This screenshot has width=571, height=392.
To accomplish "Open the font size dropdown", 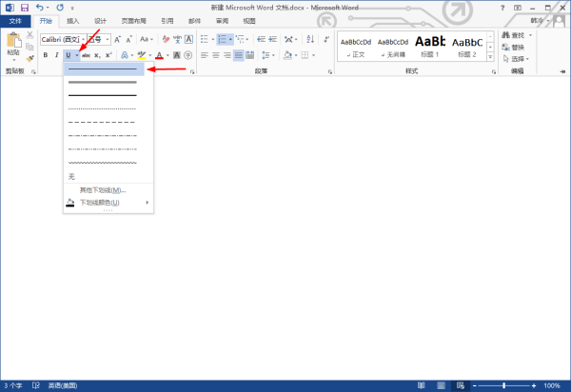I will point(108,39).
